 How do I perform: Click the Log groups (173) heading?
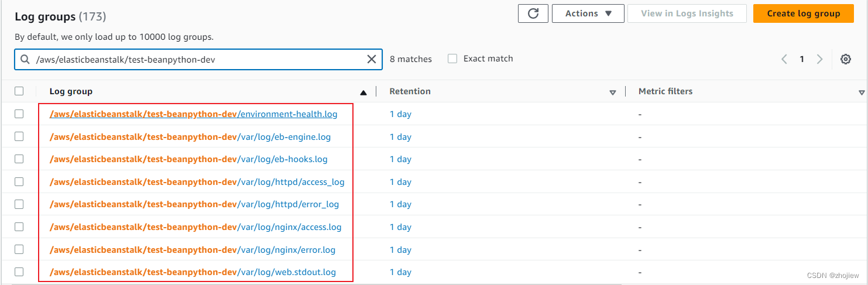click(61, 16)
